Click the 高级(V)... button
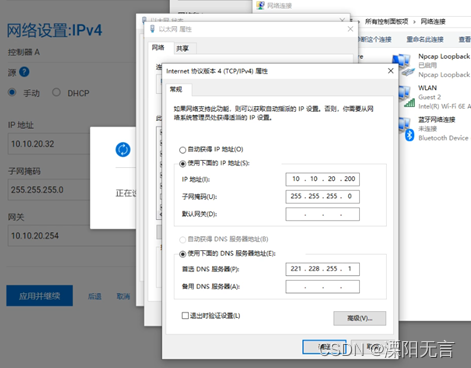The image size is (471, 368). 360,318
